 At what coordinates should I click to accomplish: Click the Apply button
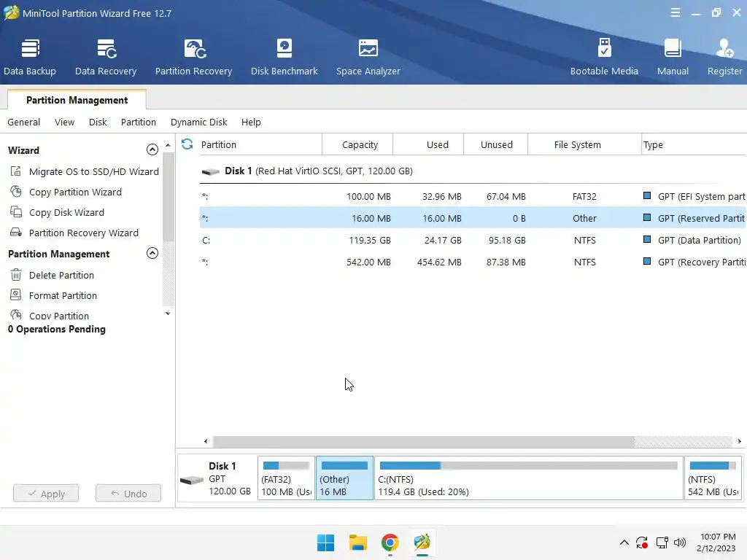(46, 494)
